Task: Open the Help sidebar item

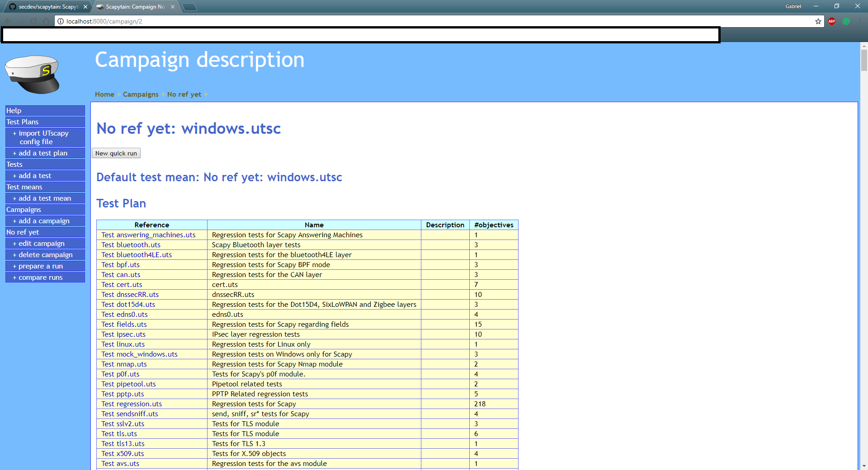Action: 45,111
